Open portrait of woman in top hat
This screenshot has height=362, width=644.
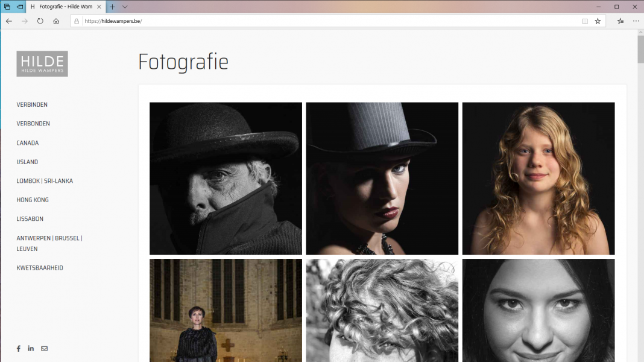pos(382,179)
